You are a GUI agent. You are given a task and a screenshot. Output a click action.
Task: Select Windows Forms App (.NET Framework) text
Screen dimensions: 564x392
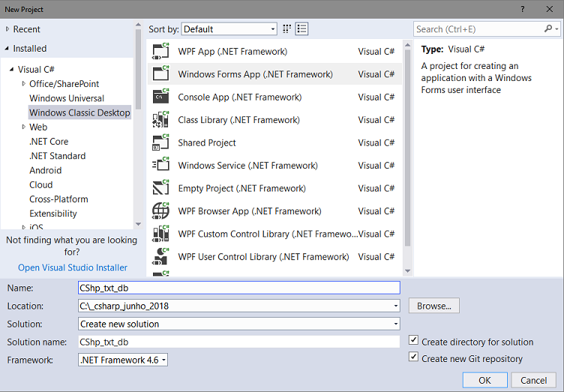256,74
